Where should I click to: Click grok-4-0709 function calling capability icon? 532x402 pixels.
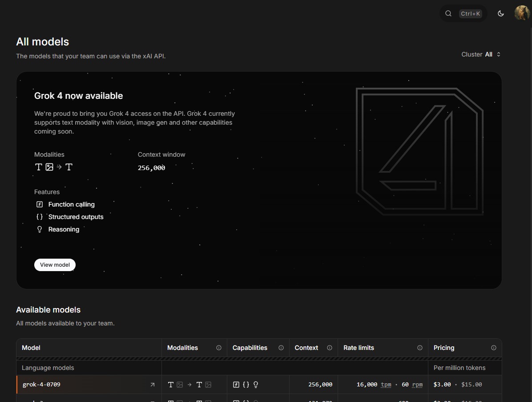[x=236, y=385]
